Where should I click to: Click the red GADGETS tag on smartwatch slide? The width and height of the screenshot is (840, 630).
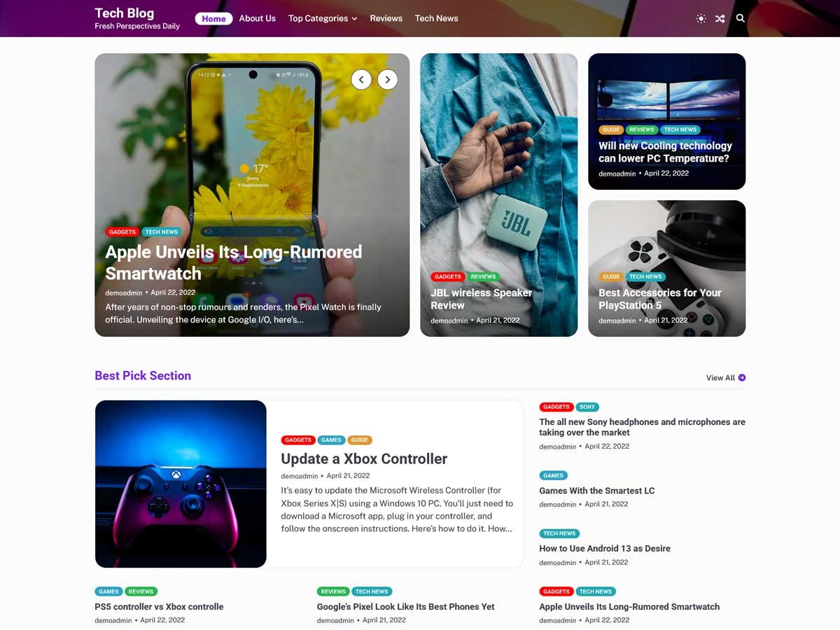click(122, 232)
